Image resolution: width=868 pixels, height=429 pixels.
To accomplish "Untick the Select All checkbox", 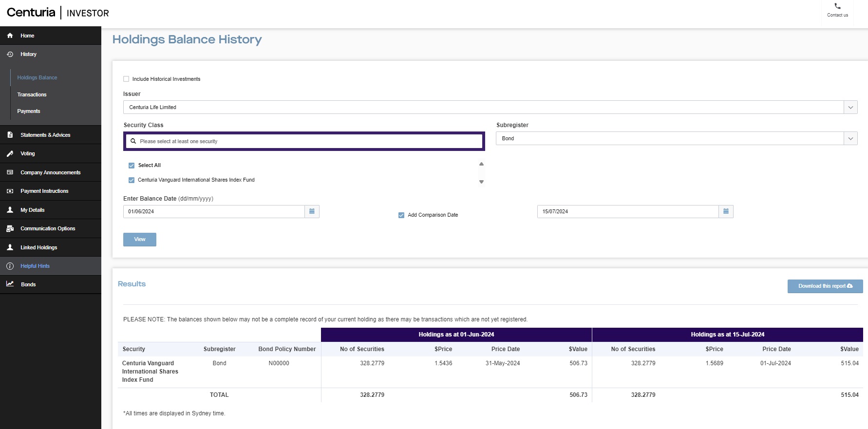I will [x=132, y=165].
